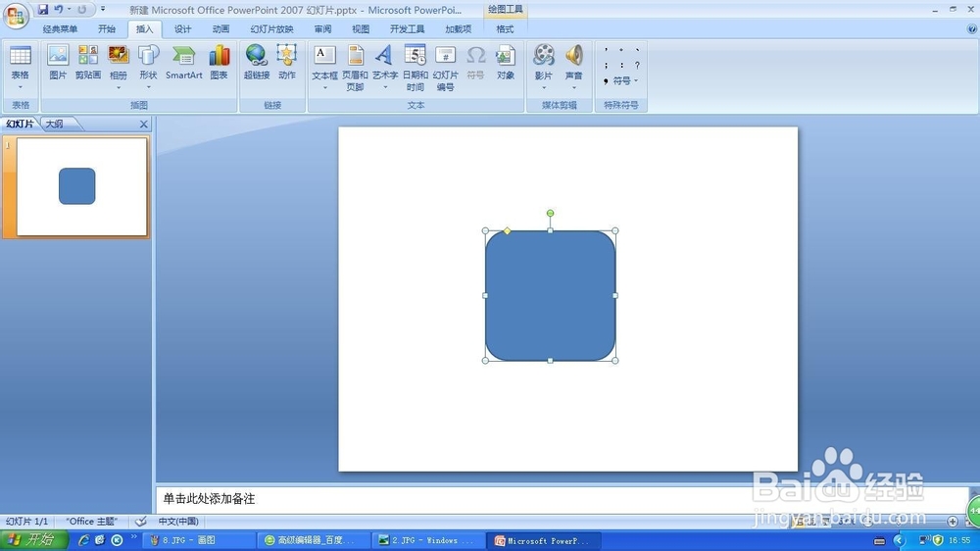Screen dimensions: 980x551
Task: Insert a SmartArt graphic
Action: (x=184, y=63)
